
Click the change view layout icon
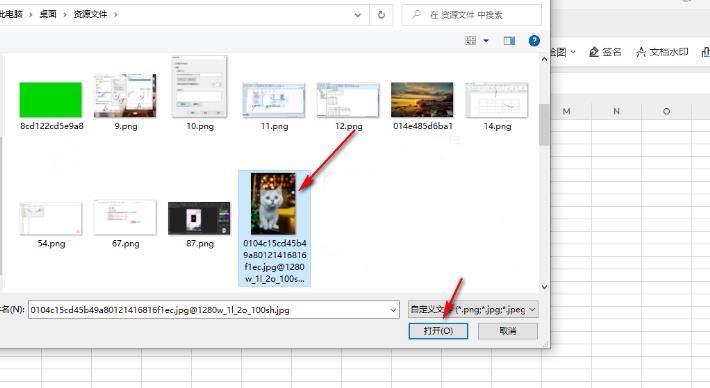click(x=471, y=41)
